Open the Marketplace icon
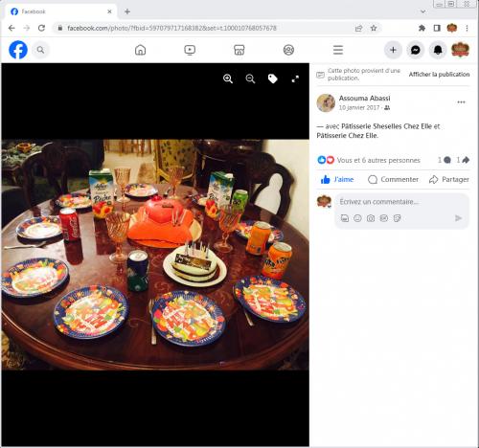479x448 pixels. [x=239, y=50]
